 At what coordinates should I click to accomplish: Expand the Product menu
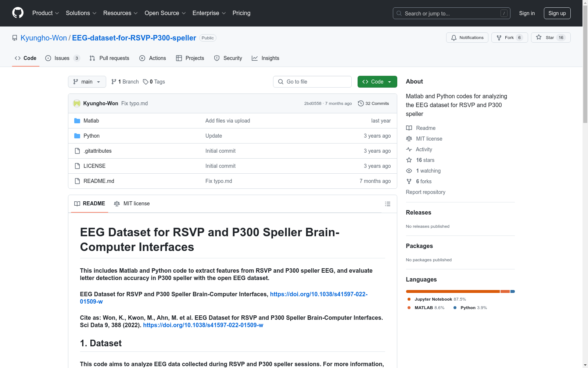point(46,13)
